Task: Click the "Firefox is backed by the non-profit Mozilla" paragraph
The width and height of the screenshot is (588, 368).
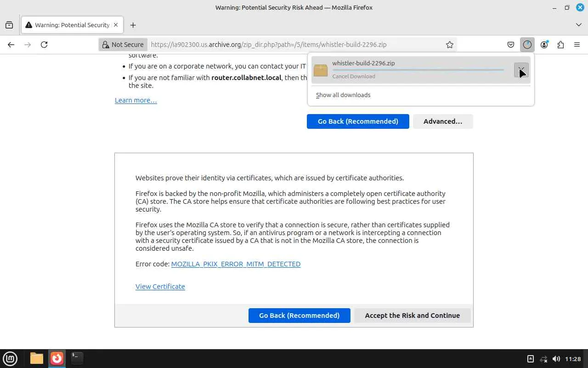Action: (x=290, y=201)
